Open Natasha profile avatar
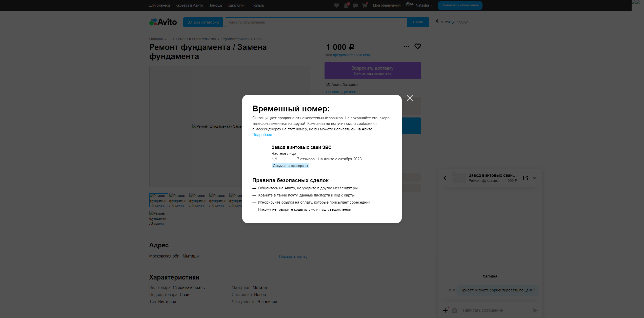 [410, 4]
